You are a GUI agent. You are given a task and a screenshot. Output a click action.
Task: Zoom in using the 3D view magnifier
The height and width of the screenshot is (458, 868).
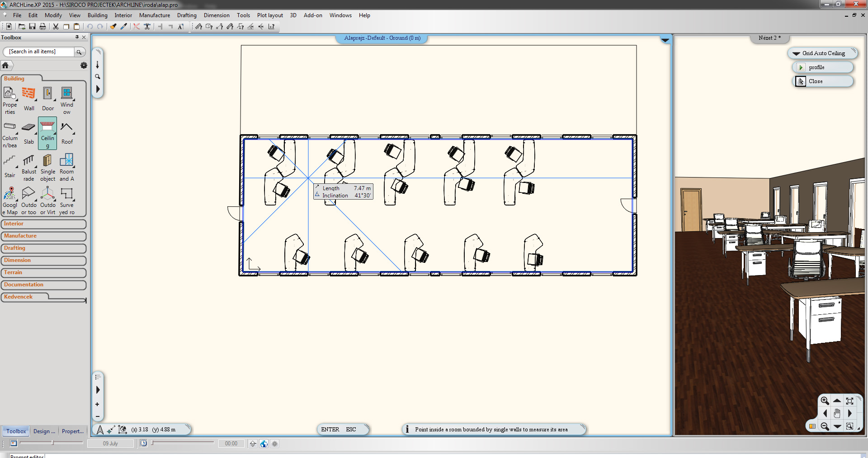click(825, 401)
